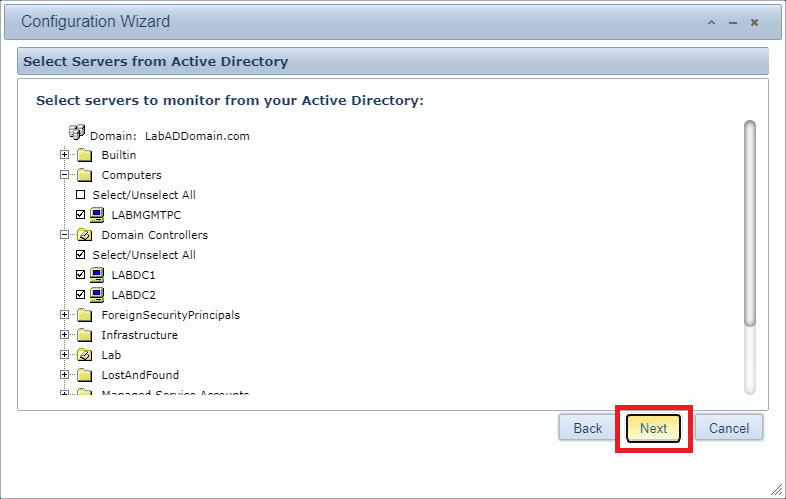
Task: Collapse the Configuration Wizard panel with the caret
Action: coord(711,22)
